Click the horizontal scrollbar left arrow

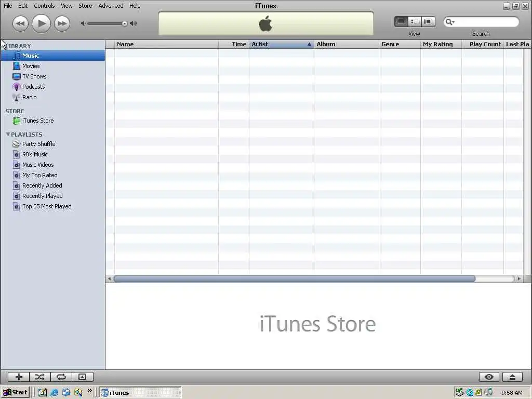[x=109, y=279]
